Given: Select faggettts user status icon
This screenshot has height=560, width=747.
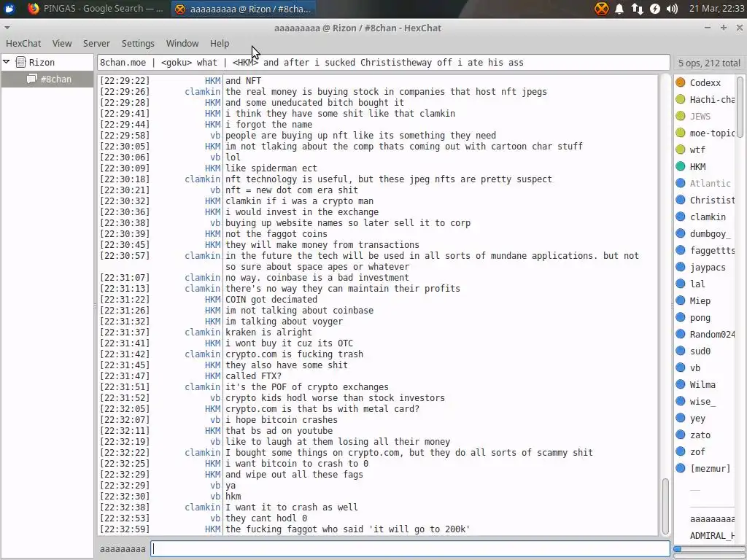Looking at the screenshot, I should coord(681,250).
